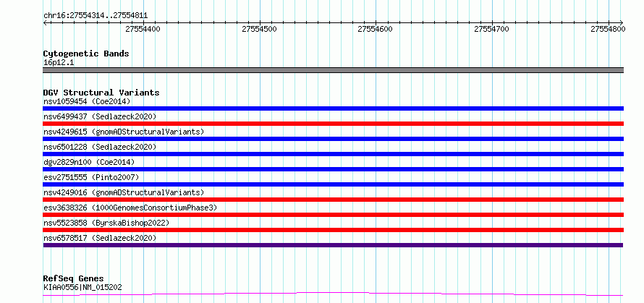Select the Cytogenetic Bands track title

(86, 54)
